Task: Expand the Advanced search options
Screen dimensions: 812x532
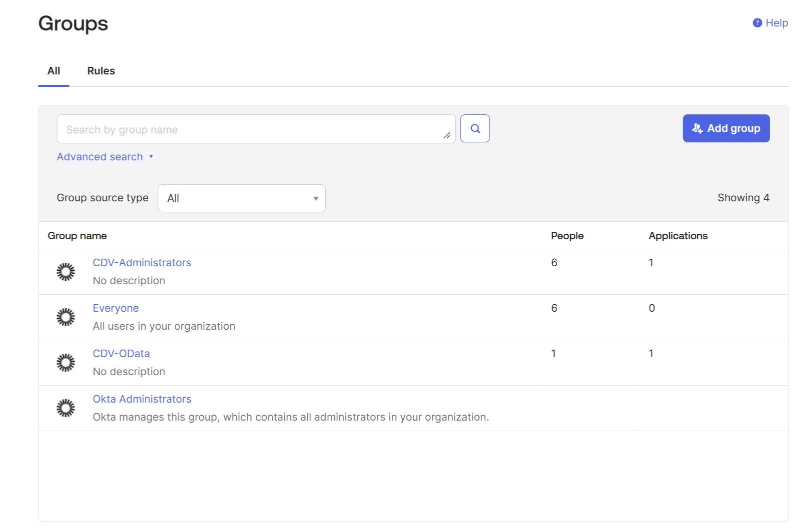Action: point(100,157)
